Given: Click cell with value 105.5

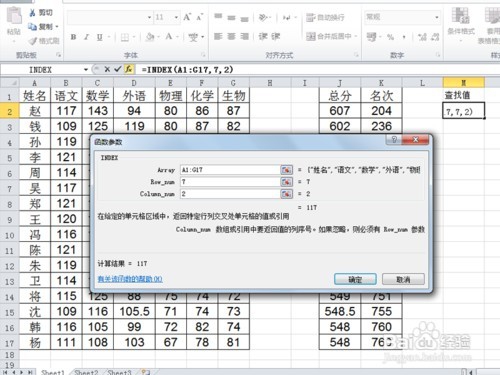Looking at the screenshot, I should pos(134,312).
